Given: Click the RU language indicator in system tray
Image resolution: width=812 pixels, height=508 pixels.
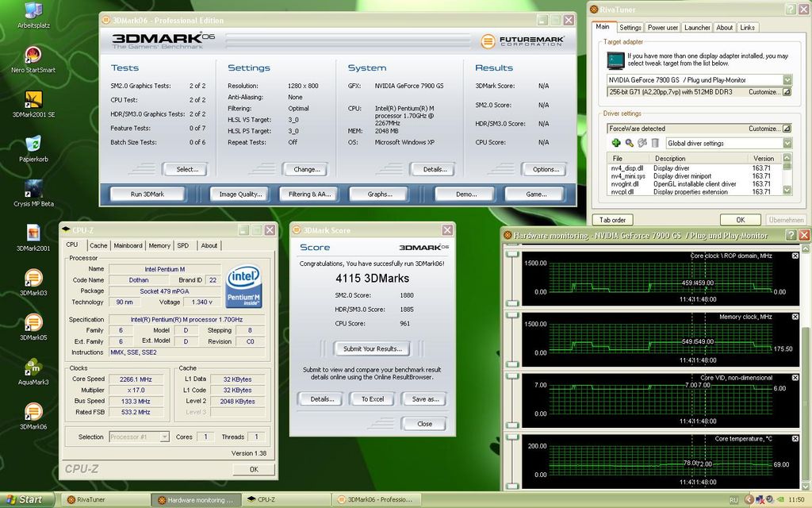Looking at the screenshot, I should tap(733, 500).
